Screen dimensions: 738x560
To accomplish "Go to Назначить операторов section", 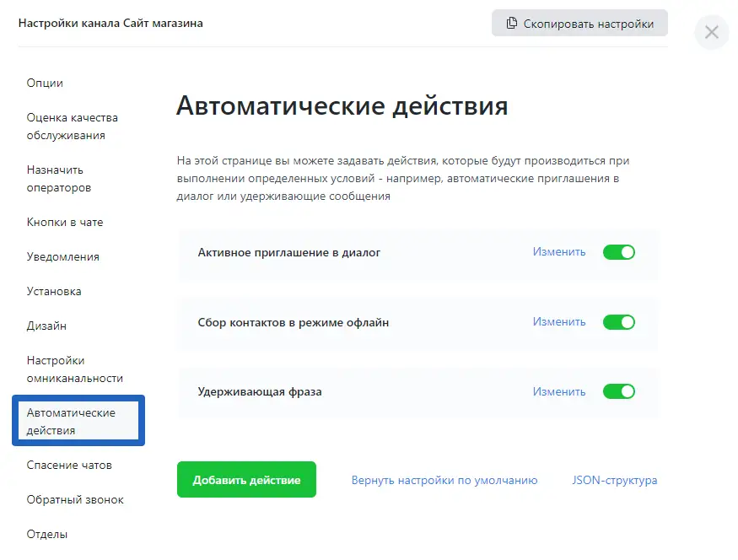I will point(58,179).
